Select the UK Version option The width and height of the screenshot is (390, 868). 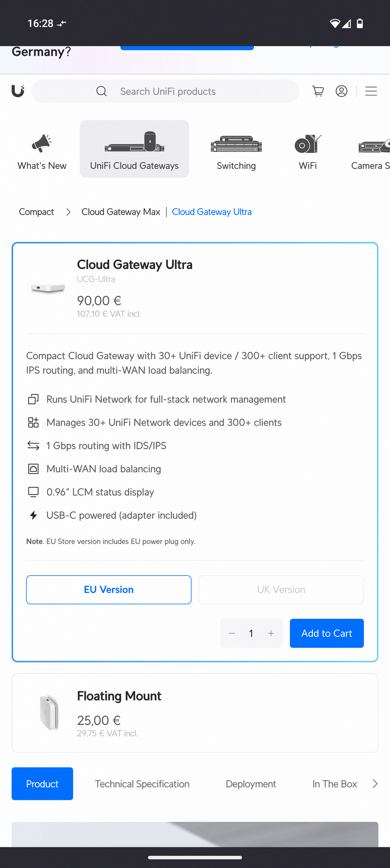[x=281, y=590]
